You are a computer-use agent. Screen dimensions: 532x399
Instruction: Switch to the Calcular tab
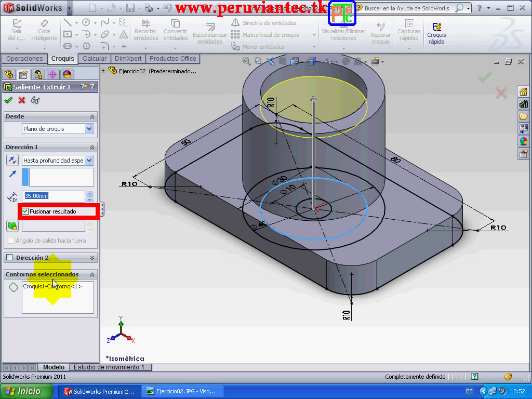pos(95,58)
